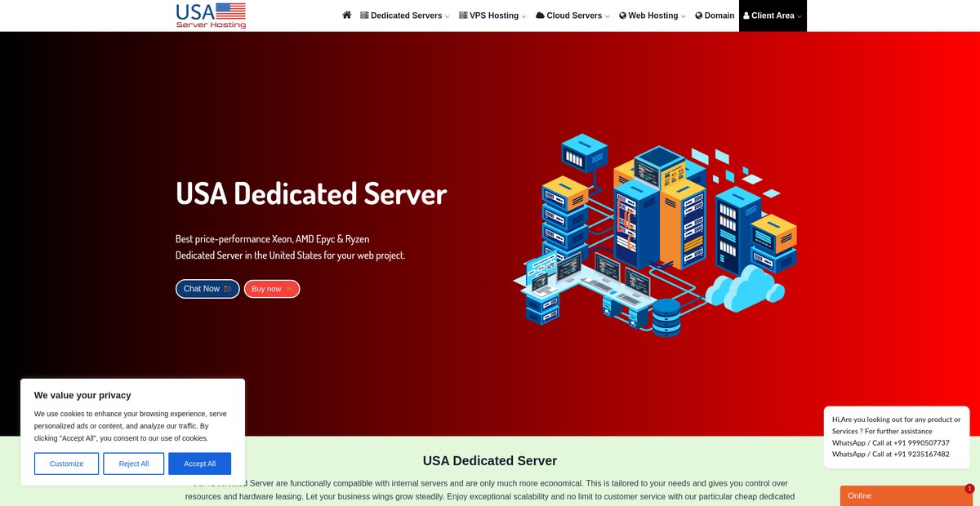The width and height of the screenshot is (980, 506).
Task: Click Customize in the cookie banner
Action: click(x=66, y=464)
